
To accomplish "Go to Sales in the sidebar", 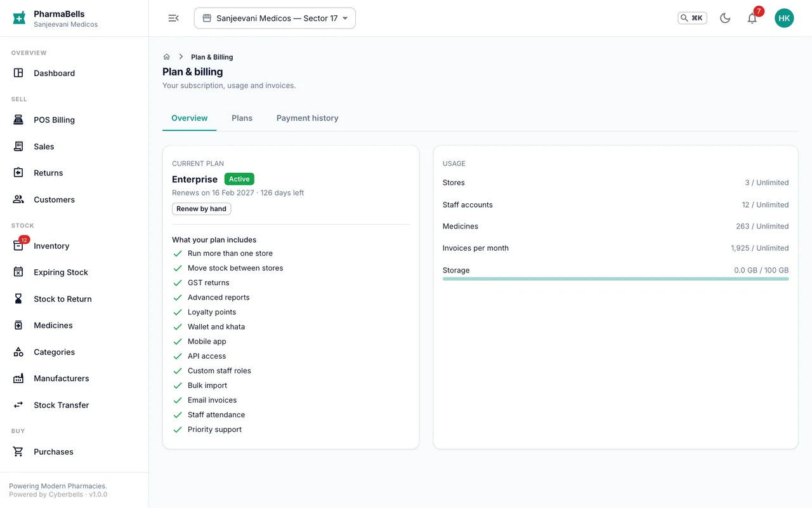I will click(74, 147).
